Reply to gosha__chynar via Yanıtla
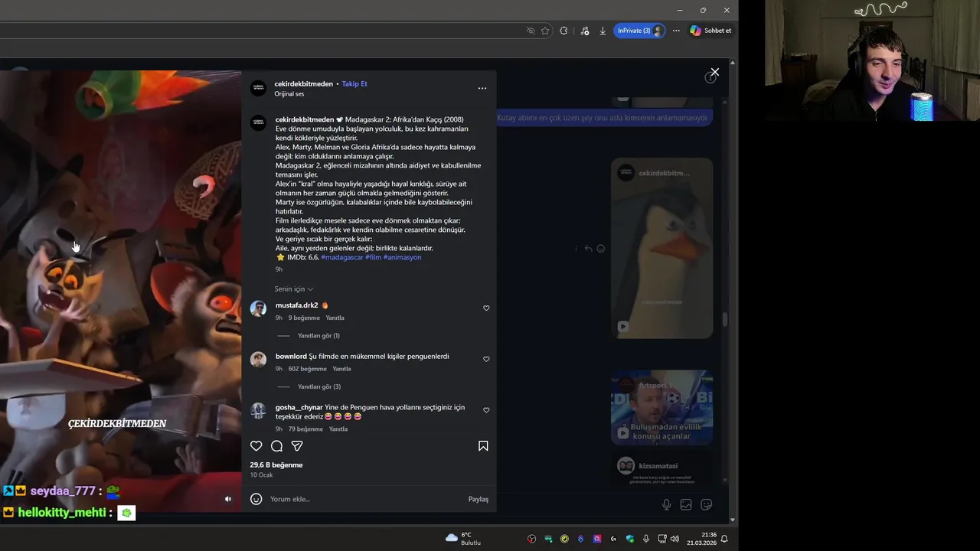The width and height of the screenshot is (980, 551). pos(338,429)
